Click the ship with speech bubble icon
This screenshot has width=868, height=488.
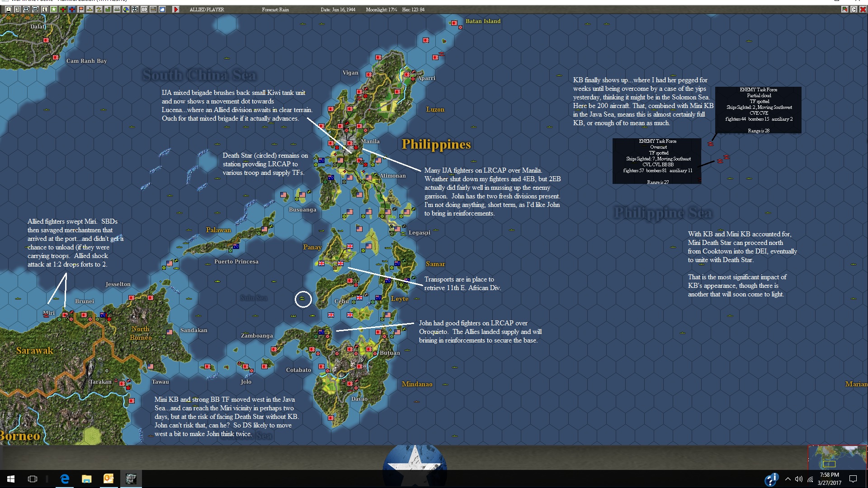(x=36, y=9)
